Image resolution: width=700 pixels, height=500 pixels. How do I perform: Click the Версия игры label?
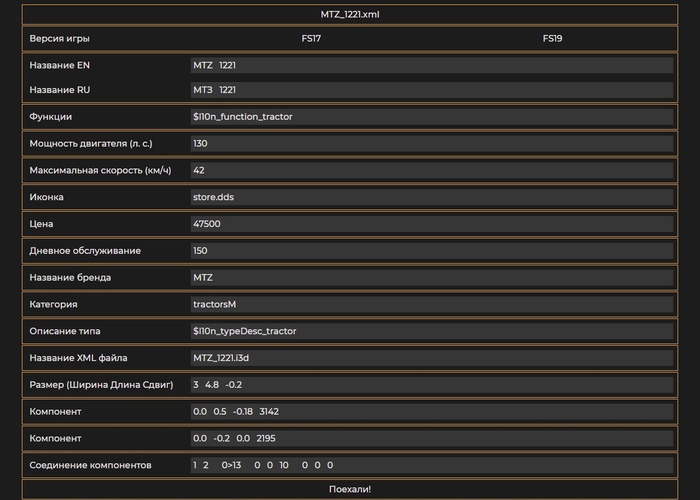(x=59, y=38)
